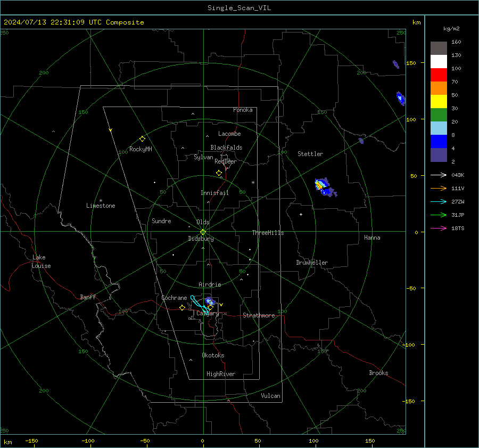Screen dimensions: 479x448
Task: Click the Sylvan label
Action: tap(203, 157)
